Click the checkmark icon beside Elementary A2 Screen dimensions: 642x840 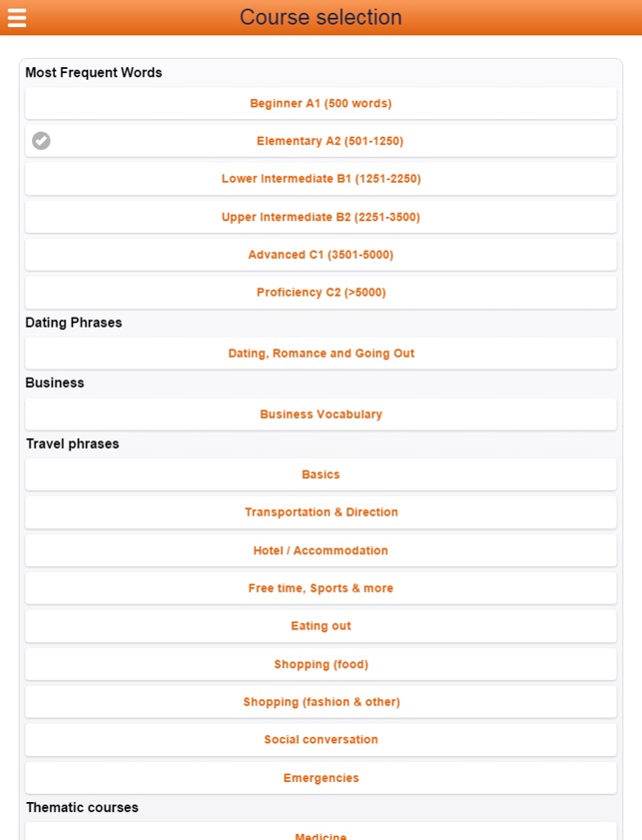pos(41,141)
